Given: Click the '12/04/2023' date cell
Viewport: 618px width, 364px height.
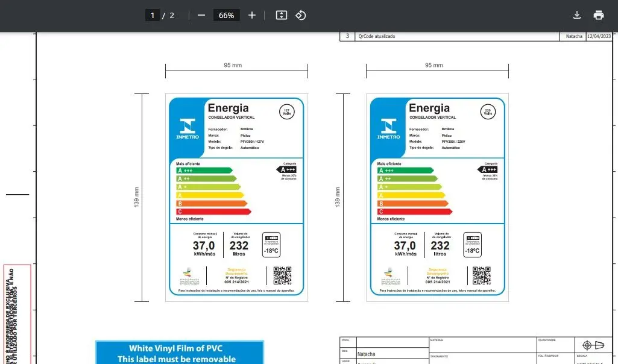Looking at the screenshot, I should 599,36.
